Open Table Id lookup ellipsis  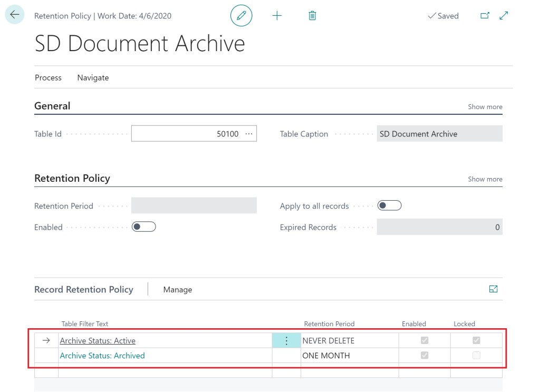(249, 134)
